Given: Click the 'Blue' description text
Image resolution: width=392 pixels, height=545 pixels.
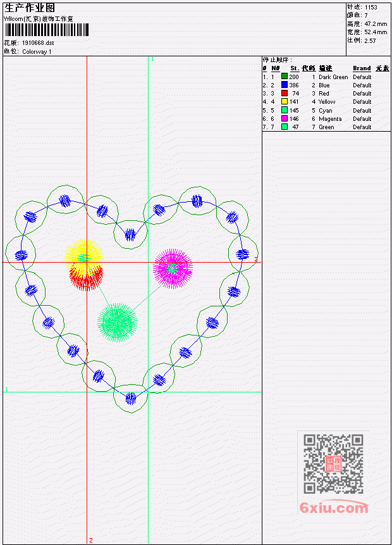Looking at the screenshot, I should pos(324,85).
